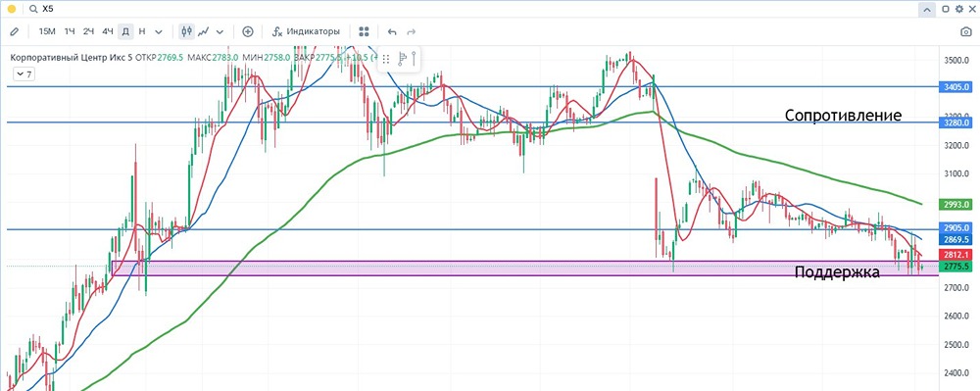Open the drawing tools pencil icon
The width and height of the screenshot is (980, 391).
coord(15,31)
